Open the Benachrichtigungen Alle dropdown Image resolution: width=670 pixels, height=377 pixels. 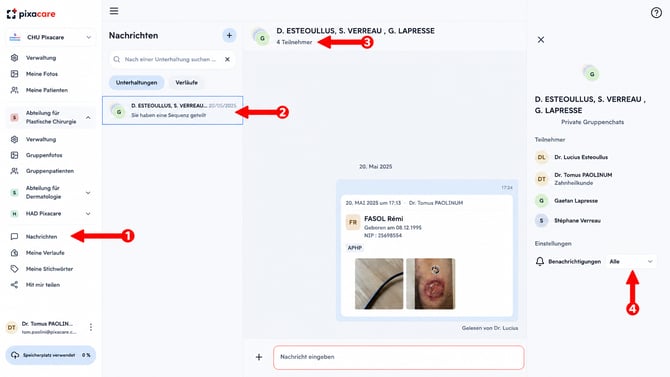pyautogui.click(x=631, y=261)
